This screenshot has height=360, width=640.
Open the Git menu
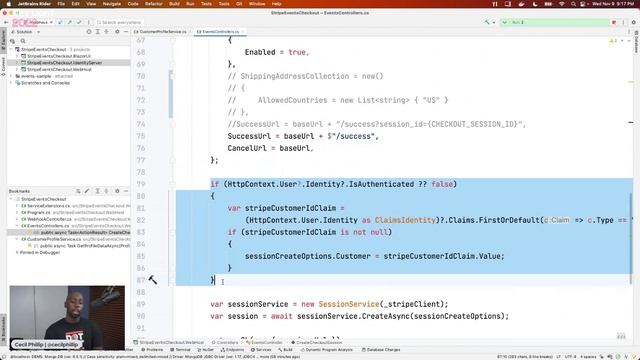[239, 4]
